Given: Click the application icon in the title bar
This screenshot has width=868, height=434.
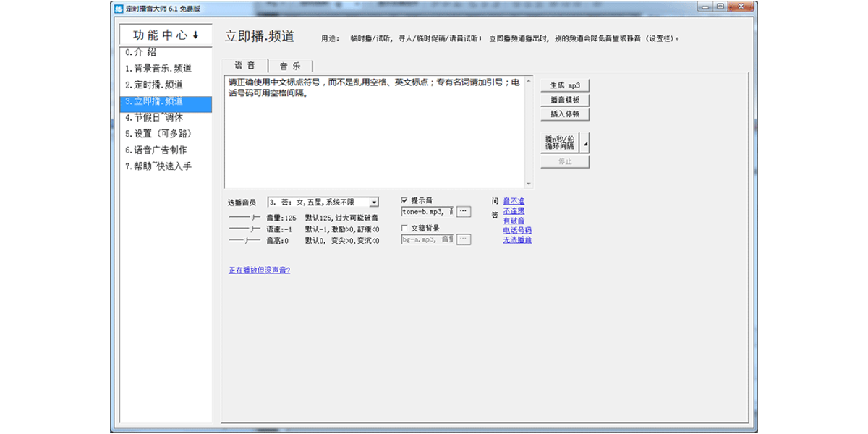Looking at the screenshot, I should 117,8.
